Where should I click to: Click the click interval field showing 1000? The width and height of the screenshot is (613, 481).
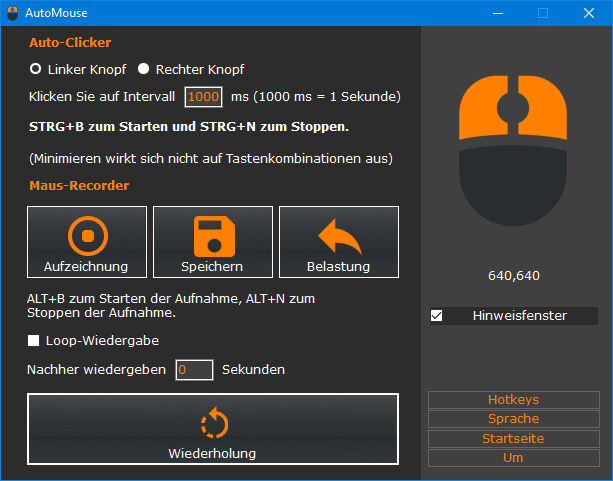[x=203, y=97]
